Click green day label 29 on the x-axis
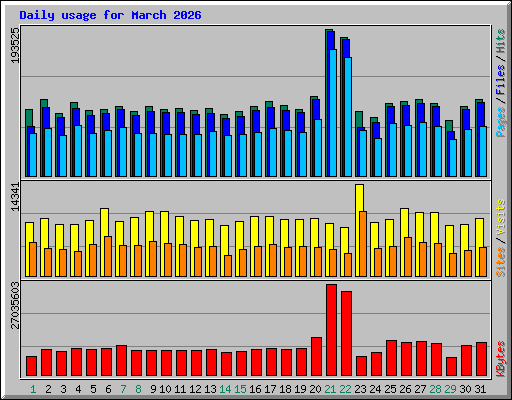 click(450, 389)
